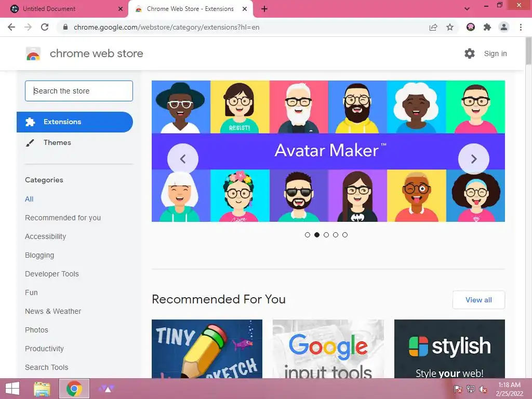
Task: Select third carousel dot
Action: 326,235
